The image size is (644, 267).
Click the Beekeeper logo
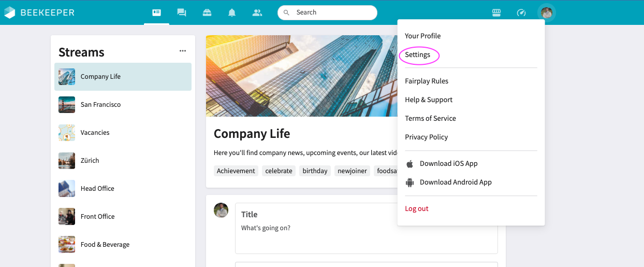pyautogui.click(x=39, y=12)
